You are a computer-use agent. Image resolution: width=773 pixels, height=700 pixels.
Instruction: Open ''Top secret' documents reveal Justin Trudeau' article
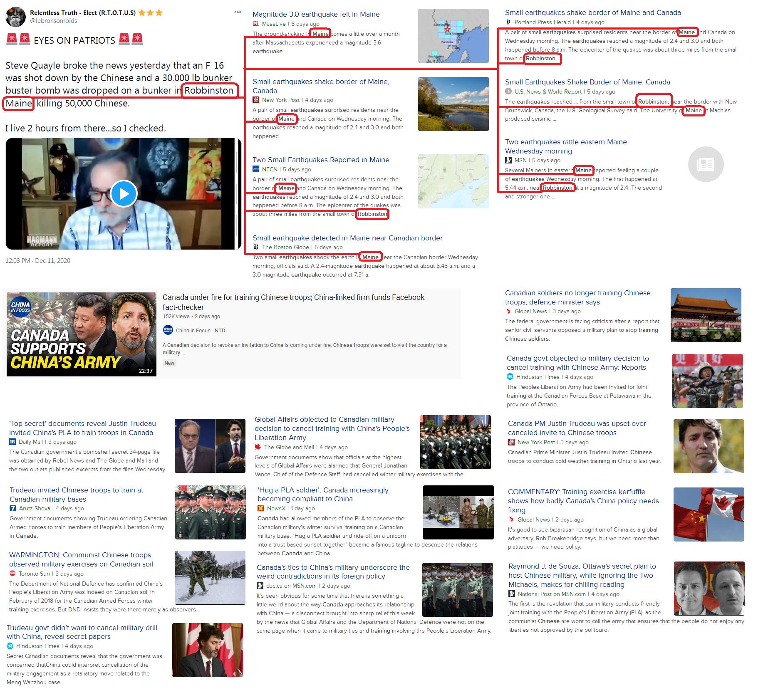coord(82,428)
